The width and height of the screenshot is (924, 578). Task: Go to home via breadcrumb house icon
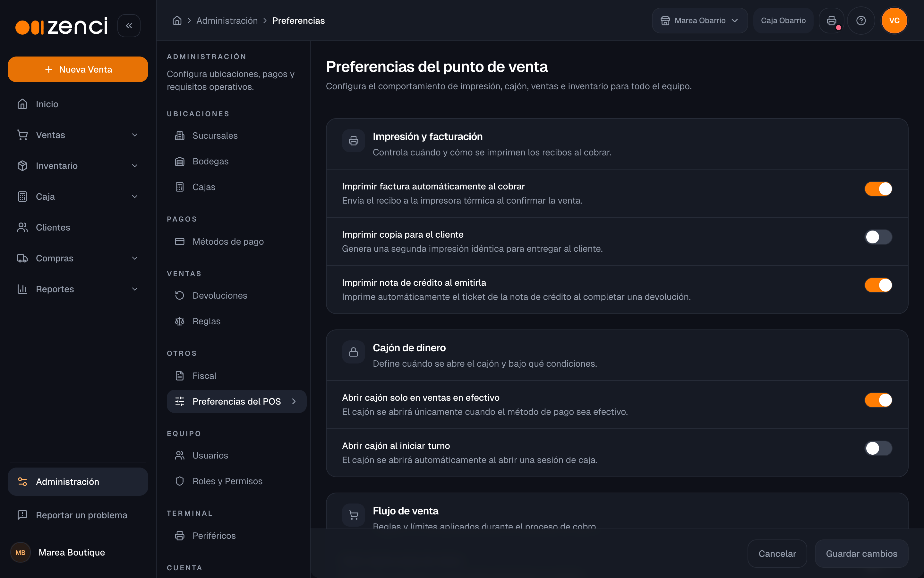tap(177, 21)
